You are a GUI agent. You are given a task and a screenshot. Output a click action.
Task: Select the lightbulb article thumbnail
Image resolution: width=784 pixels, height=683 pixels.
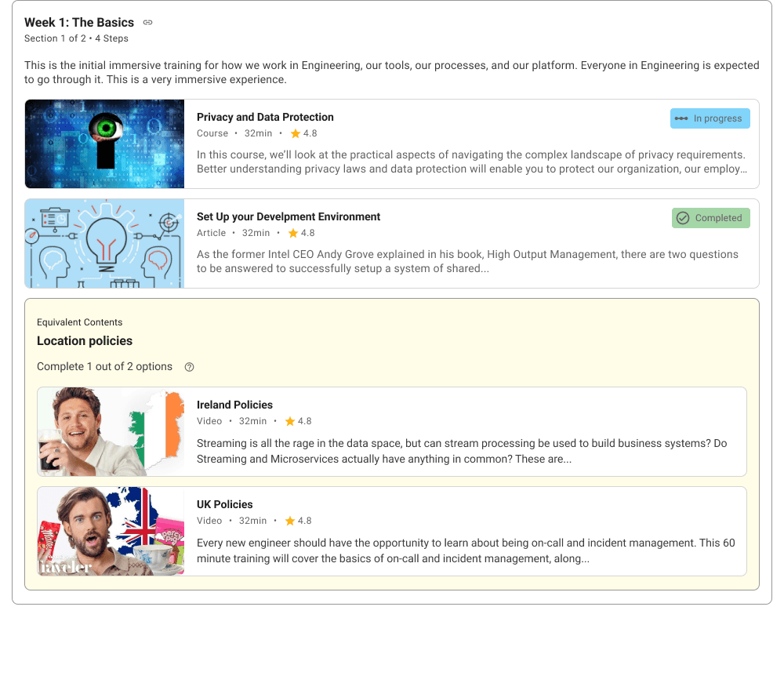click(104, 244)
